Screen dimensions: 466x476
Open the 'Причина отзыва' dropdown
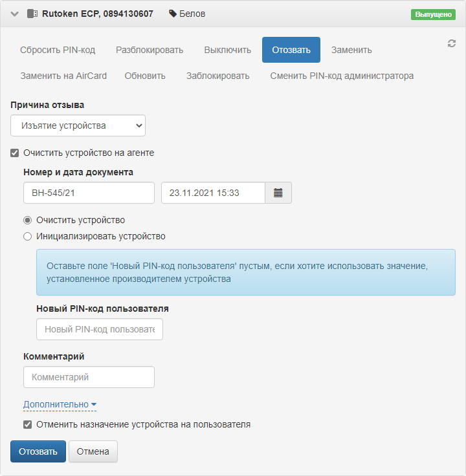78,125
